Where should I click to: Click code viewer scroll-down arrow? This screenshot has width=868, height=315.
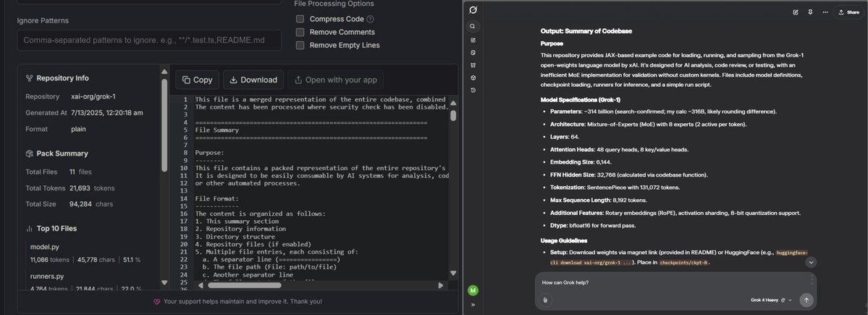coord(453,273)
